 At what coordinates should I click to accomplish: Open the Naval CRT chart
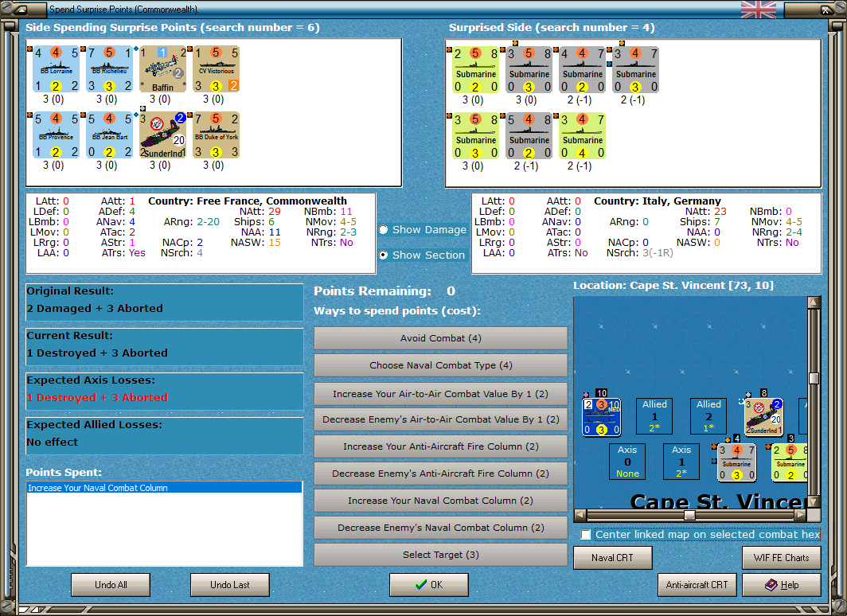[x=613, y=558]
